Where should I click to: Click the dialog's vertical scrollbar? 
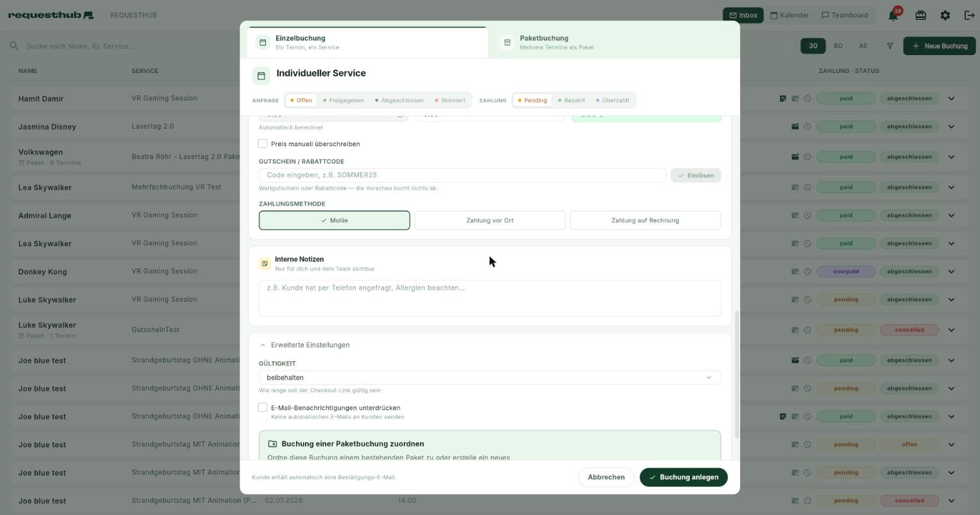point(736,375)
